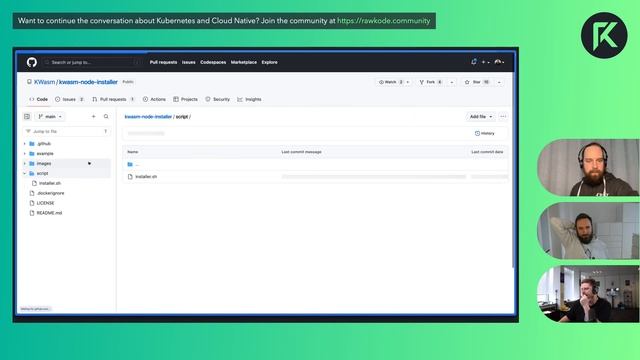The image size is (640, 360).
Task: Select the Code tab
Action: (38, 99)
